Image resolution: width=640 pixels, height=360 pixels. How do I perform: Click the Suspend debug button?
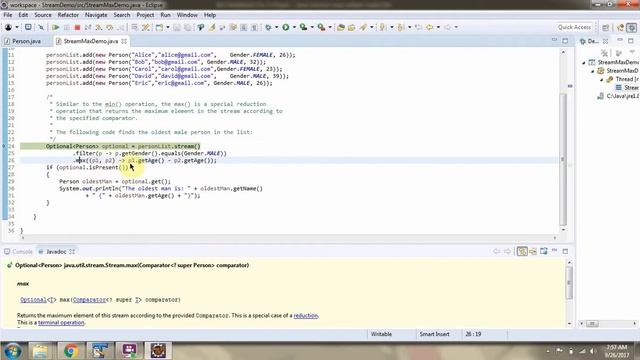(67, 27)
